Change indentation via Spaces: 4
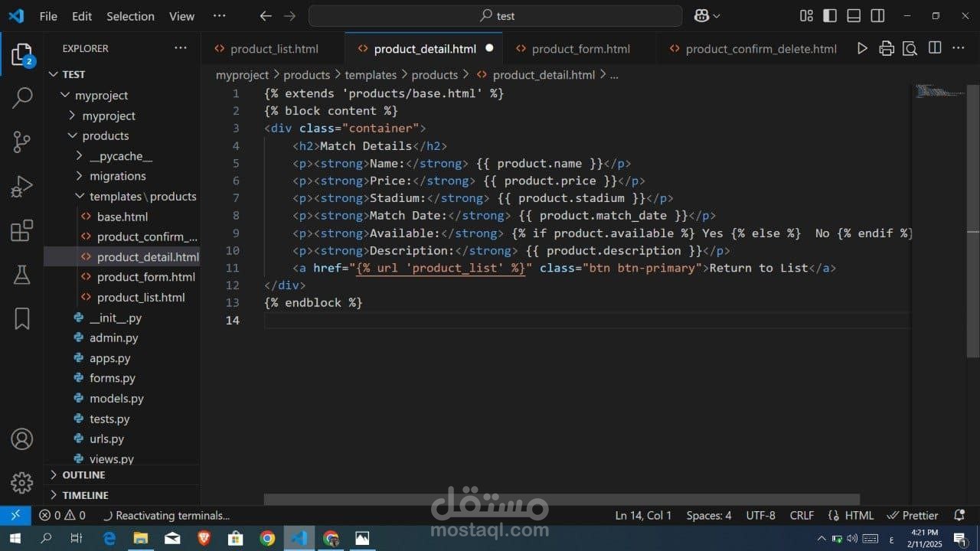The image size is (980, 551). [x=709, y=515]
